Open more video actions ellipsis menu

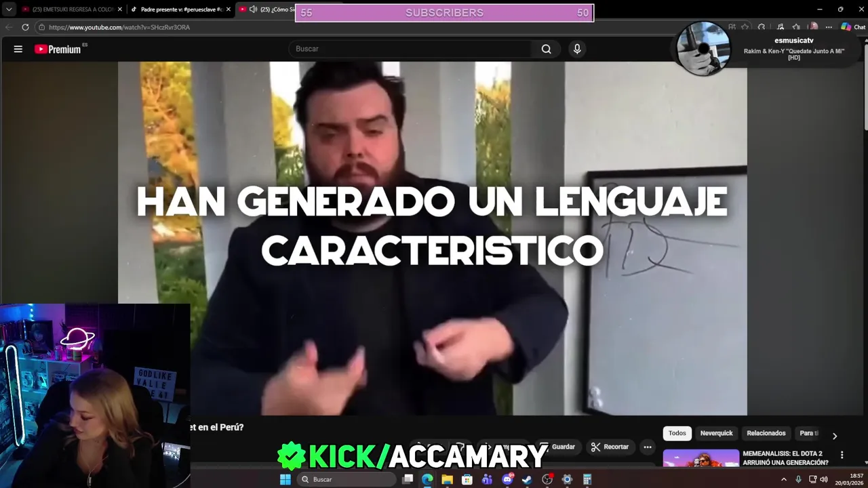click(x=648, y=447)
